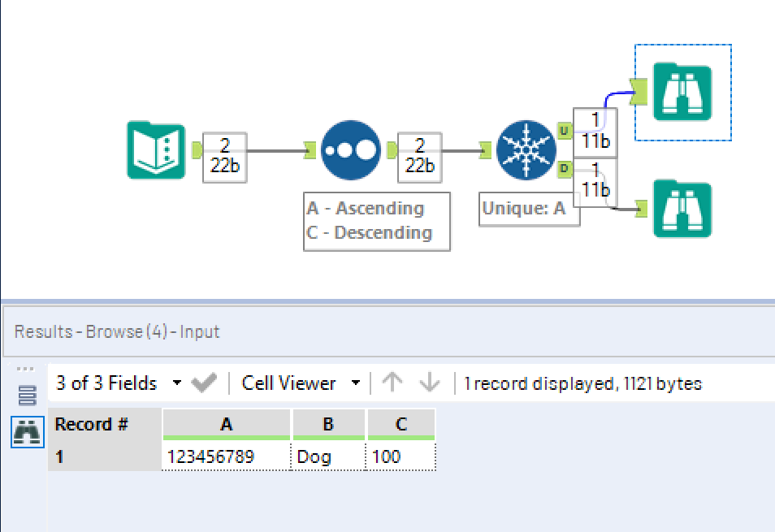Click the U output 1 / 11b record count

(x=595, y=132)
